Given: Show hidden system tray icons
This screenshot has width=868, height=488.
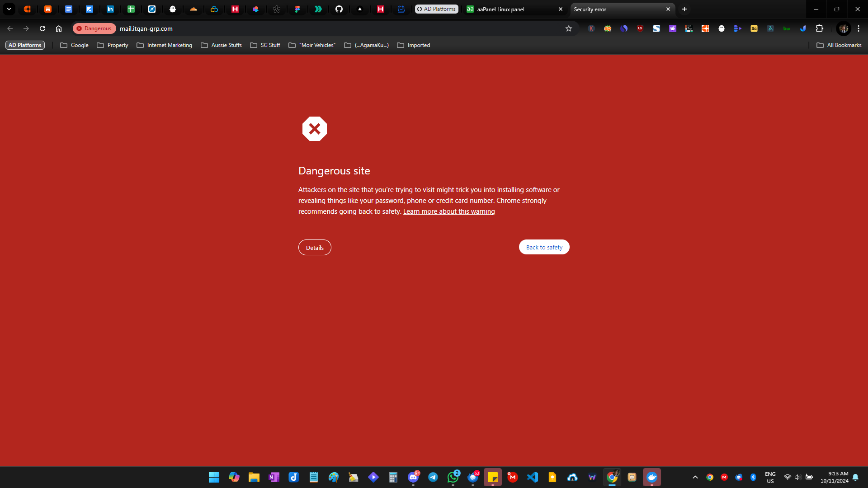Looking at the screenshot, I should click(x=695, y=477).
